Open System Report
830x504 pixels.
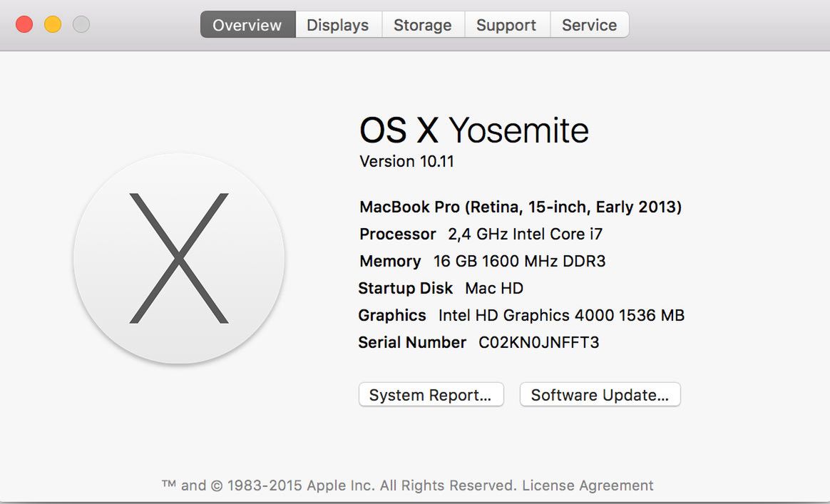[x=431, y=395]
